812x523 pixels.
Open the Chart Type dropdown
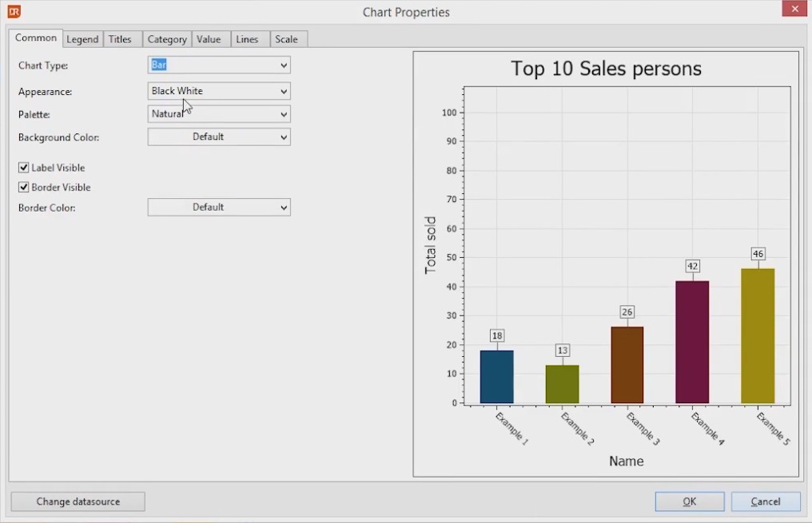click(219, 65)
